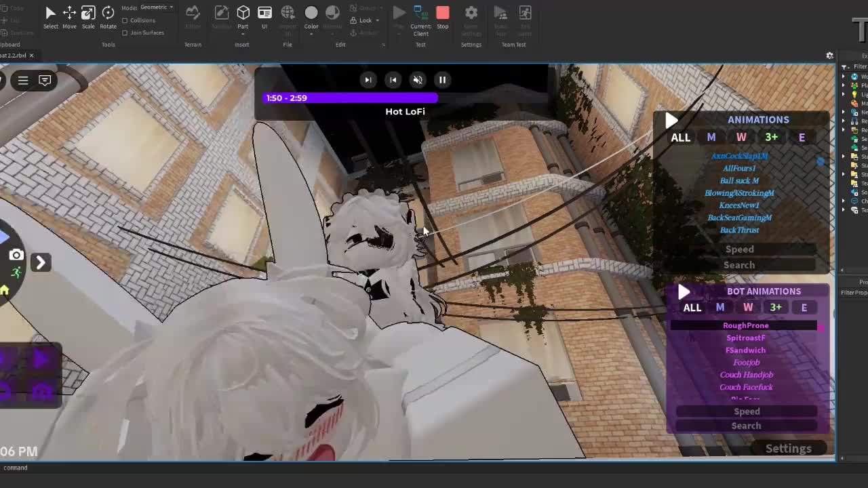Open the in-game chat icon
The image size is (868, 488).
point(45,81)
